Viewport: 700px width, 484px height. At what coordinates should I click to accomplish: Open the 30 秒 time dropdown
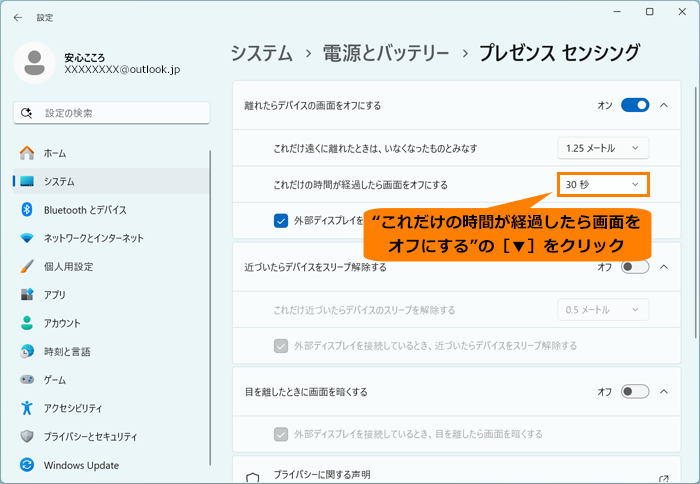pyautogui.click(x=603, y=184)
